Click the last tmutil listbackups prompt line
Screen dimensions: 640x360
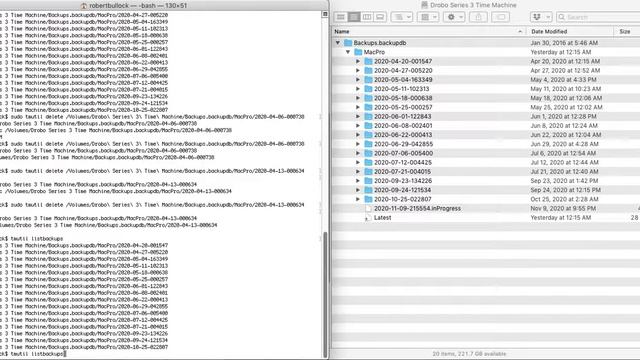pos(33,353)
